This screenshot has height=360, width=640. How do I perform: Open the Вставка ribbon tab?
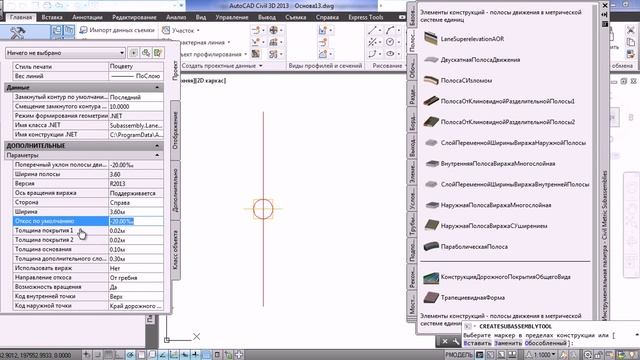(52, 17)
